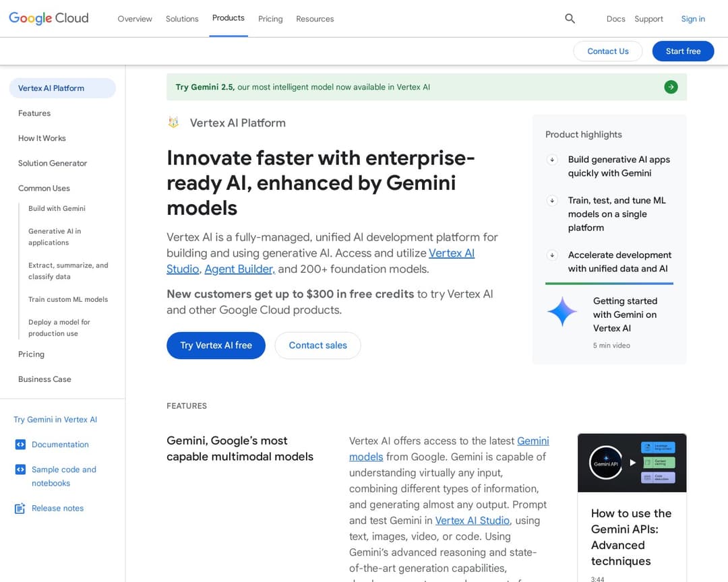Open 'How to use the Gemini APIs' title

(631, 538)
